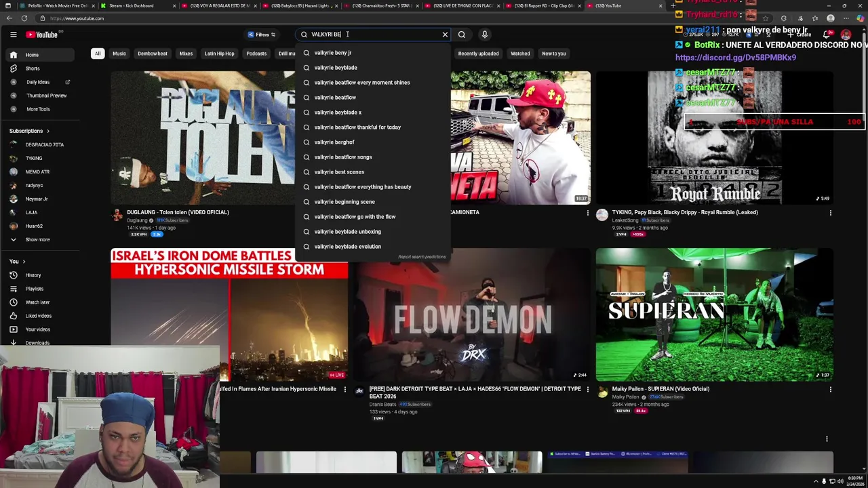Viewport: 868px width, 488px height.
Task: Select suggestion 'valkyrie beny jr'
Action: pyautogui.click(x=372, y=53)
